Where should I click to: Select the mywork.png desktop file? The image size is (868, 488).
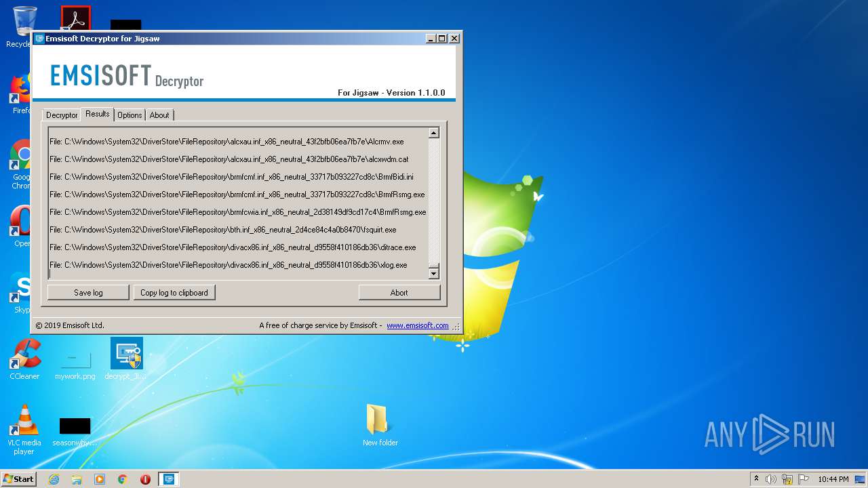click(75, 363)
